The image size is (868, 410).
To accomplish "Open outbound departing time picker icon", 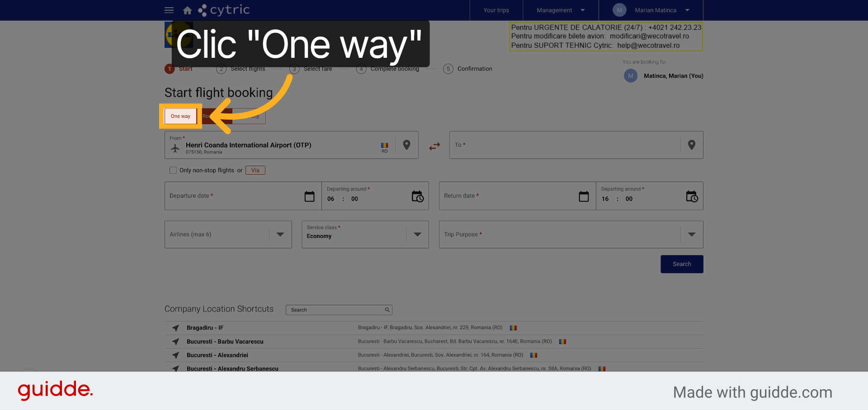I will click(x=418, y=196).
